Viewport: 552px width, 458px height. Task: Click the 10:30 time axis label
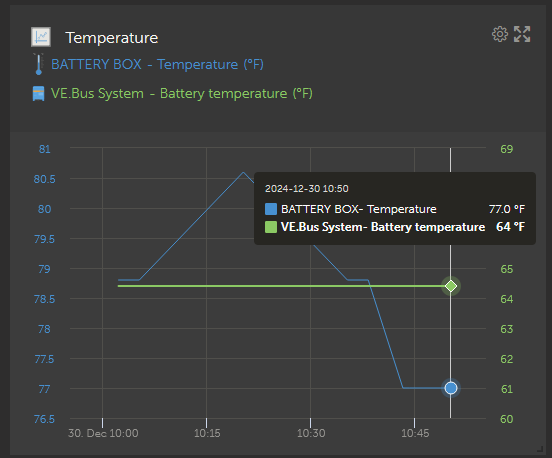coord(311,433)
